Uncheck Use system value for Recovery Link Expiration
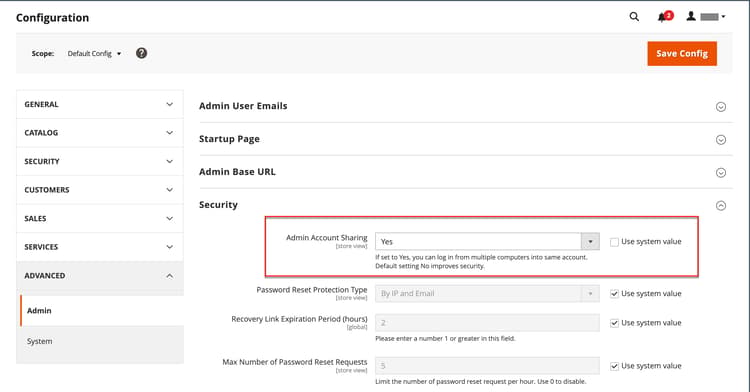 click(x=614, y=323)
